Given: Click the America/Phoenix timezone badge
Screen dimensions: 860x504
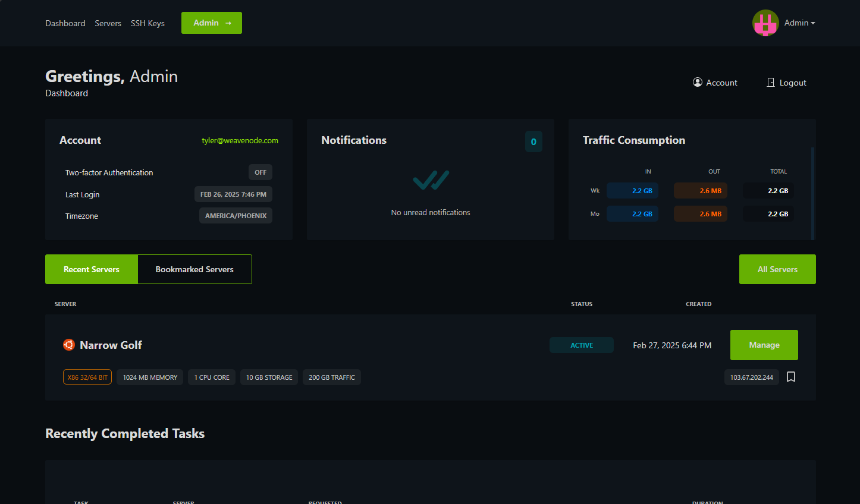Looking at the screenshot, I should (236, 216).
